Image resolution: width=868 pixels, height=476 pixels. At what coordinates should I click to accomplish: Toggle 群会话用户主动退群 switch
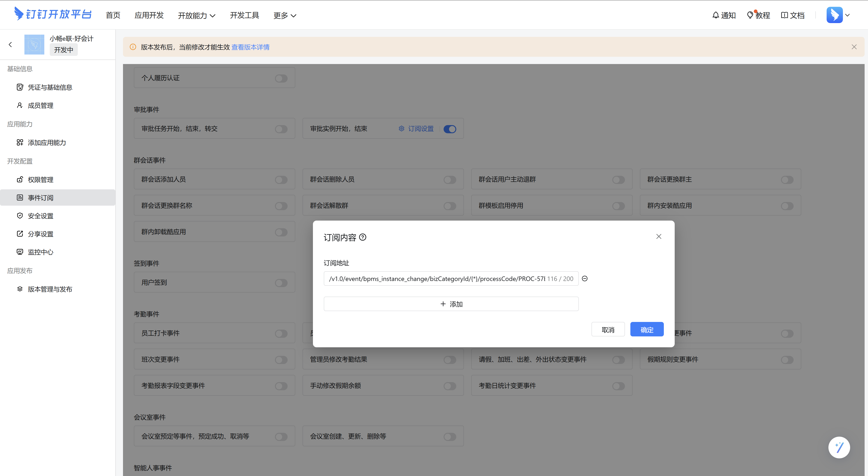click(618, 180)
